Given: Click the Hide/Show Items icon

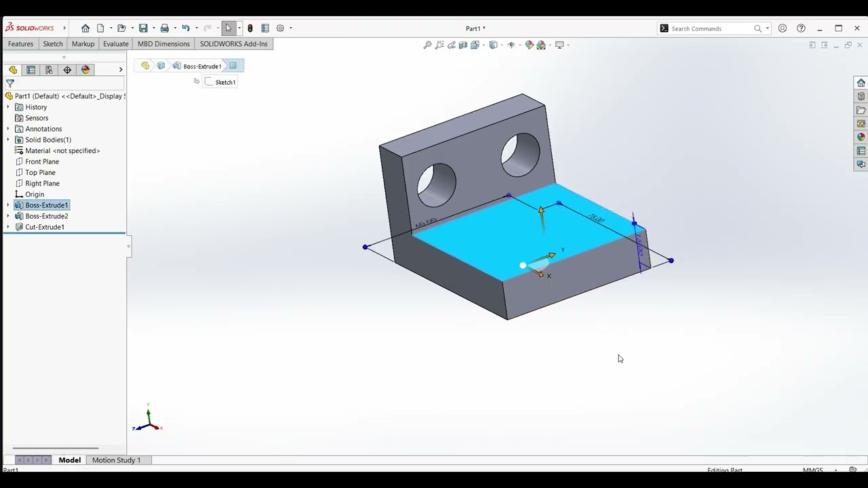Looking at the screenshot, I should pos(511,45).
